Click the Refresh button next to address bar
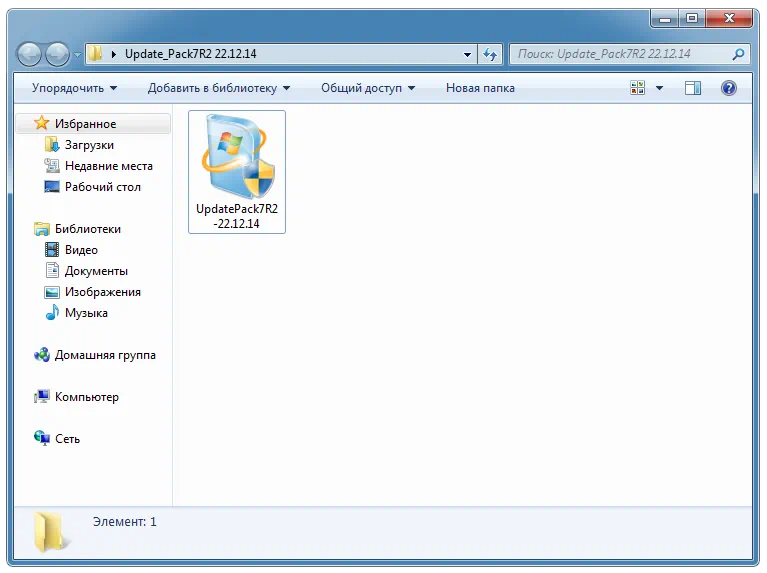The width and height of the screenshot is (767, 573). click(x=490, y=54)
